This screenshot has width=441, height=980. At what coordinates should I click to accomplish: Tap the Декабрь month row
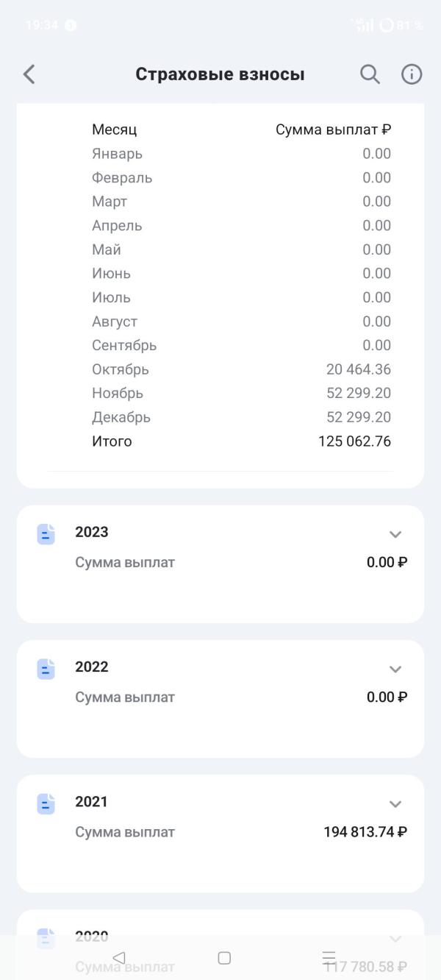coord(121,417)
